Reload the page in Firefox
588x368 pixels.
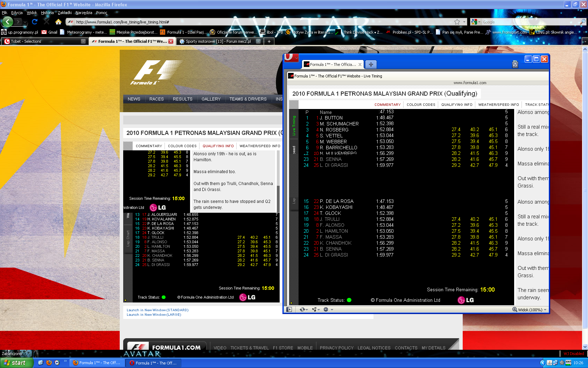(x=35, y=22)
